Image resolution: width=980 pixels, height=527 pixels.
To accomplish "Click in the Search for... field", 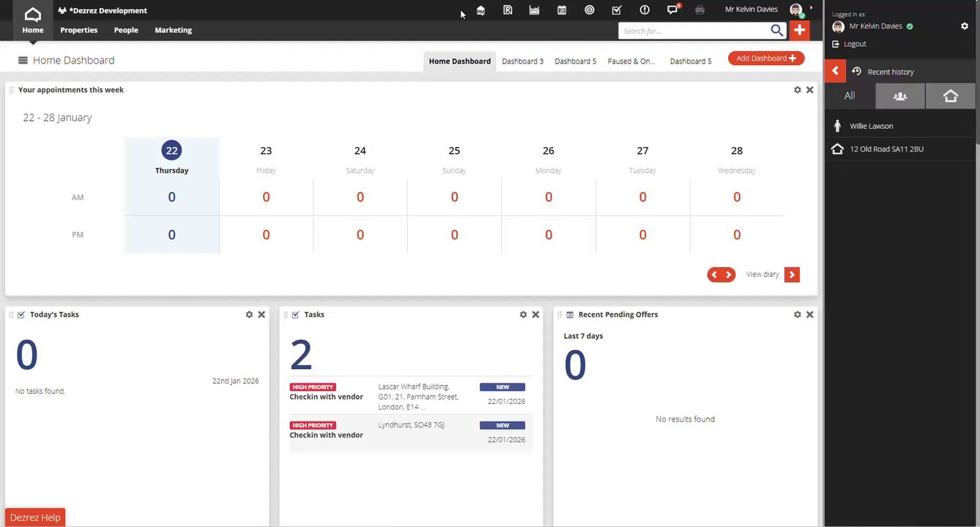I will [693, 31].
